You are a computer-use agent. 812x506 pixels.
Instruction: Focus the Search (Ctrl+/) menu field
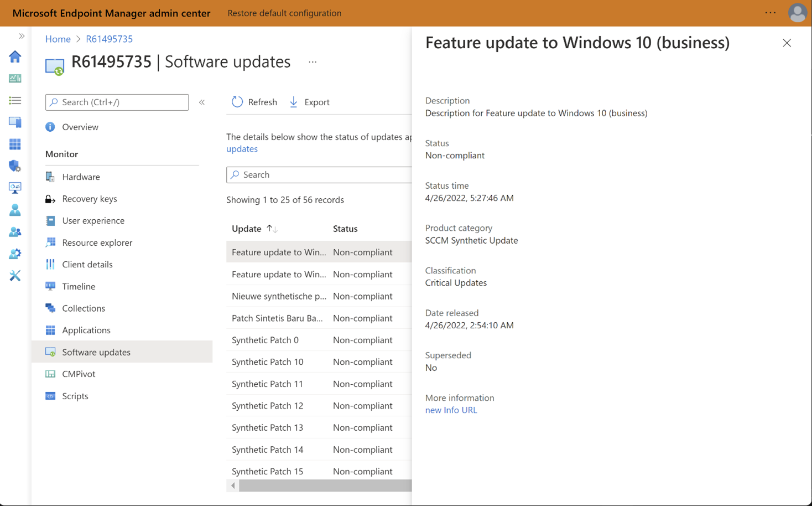coord(117,102)
